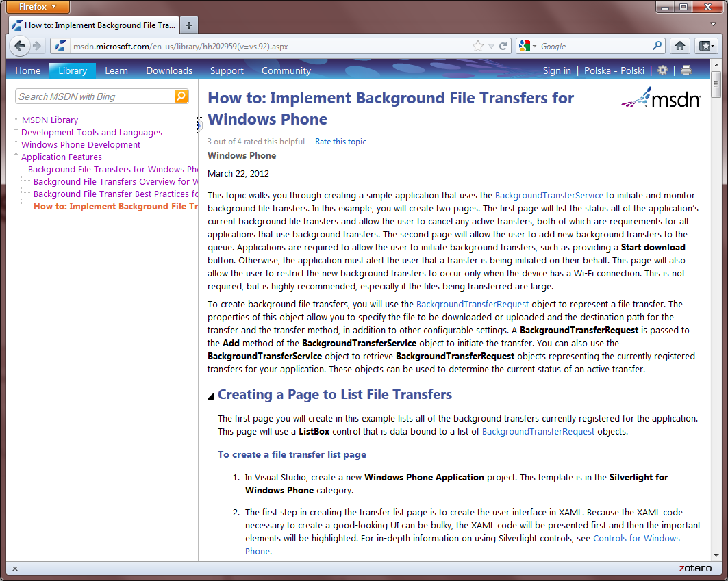
Task: Open Background File Transfer Best Practices item
Action: tap(116, 194)
